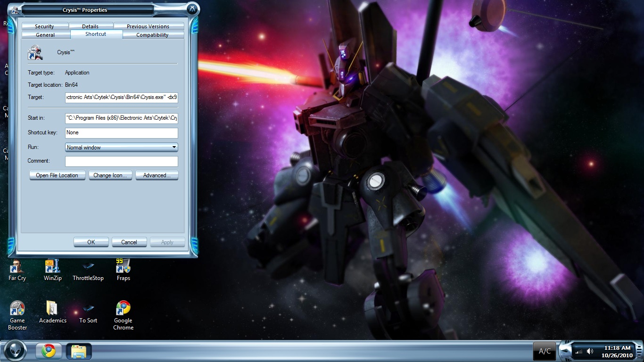Open the Advanced shortcut options
The image size is (644, 362).
157,175
